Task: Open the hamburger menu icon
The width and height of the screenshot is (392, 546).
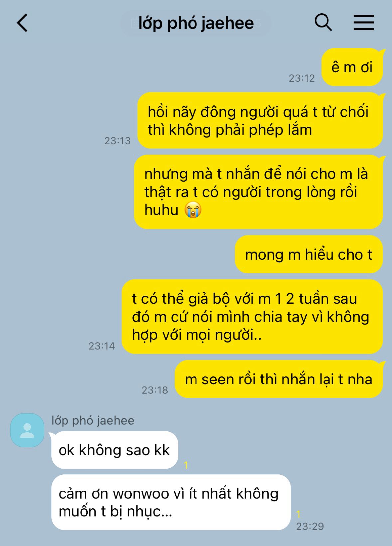Action: [363, 23]
